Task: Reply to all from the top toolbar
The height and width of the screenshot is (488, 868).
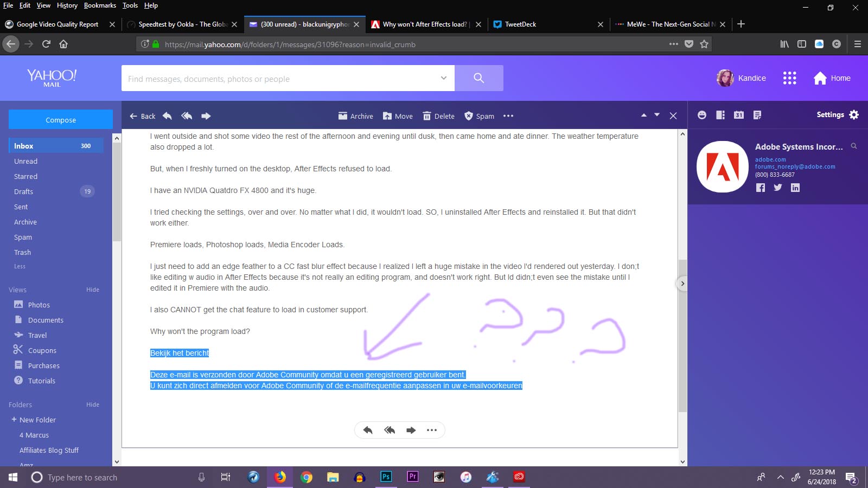Action: pos(187,115)
